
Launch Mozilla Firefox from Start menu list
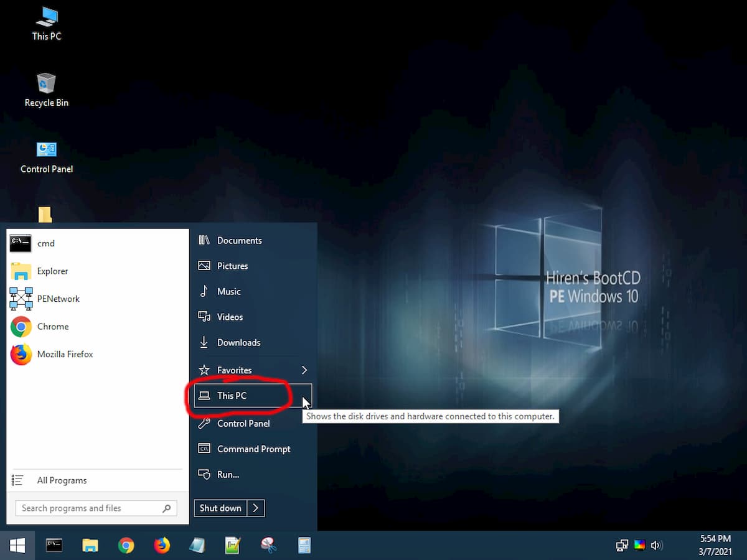pyautogui.click(x=98, y=354)
